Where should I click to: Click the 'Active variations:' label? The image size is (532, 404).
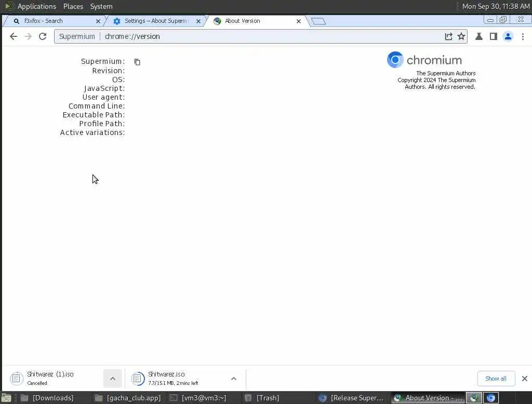[x=92, y=132]
